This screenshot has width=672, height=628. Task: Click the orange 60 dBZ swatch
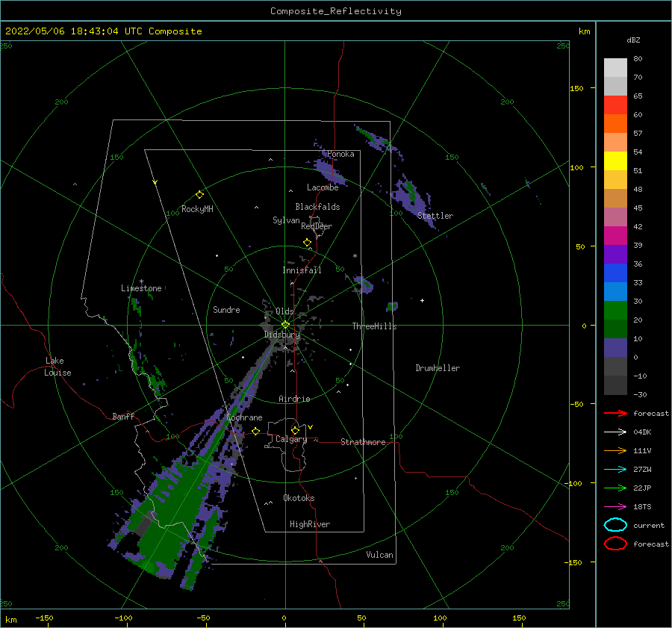click(x=615, y=123)
